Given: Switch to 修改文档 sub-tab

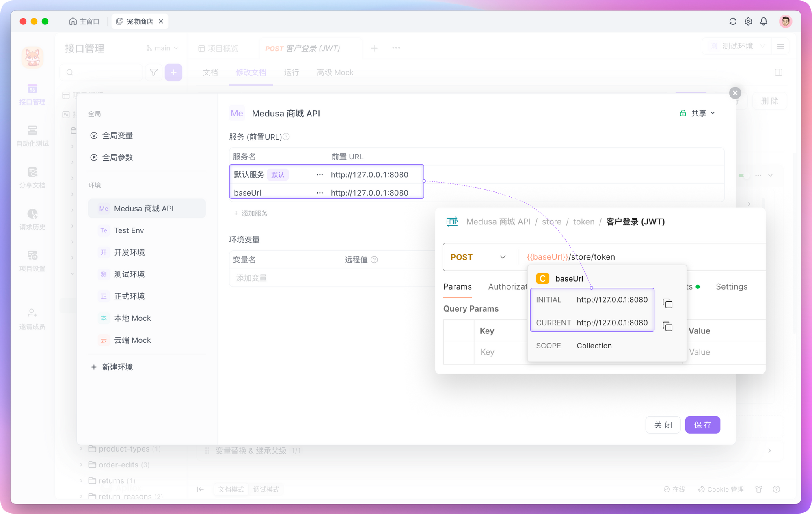Looking at the screenshot, I should [251, 72].
